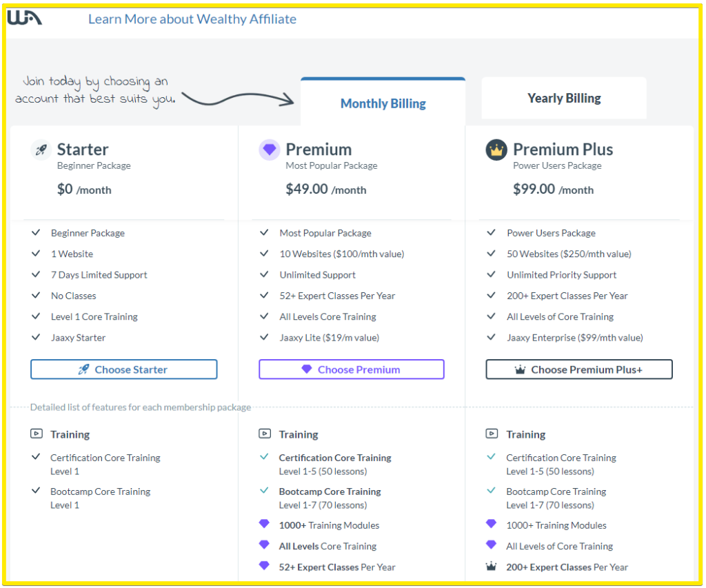Screen dimensions: 706x588
Task: Click the Beginner Package subtitle under Starter
Action: [94, 165]
